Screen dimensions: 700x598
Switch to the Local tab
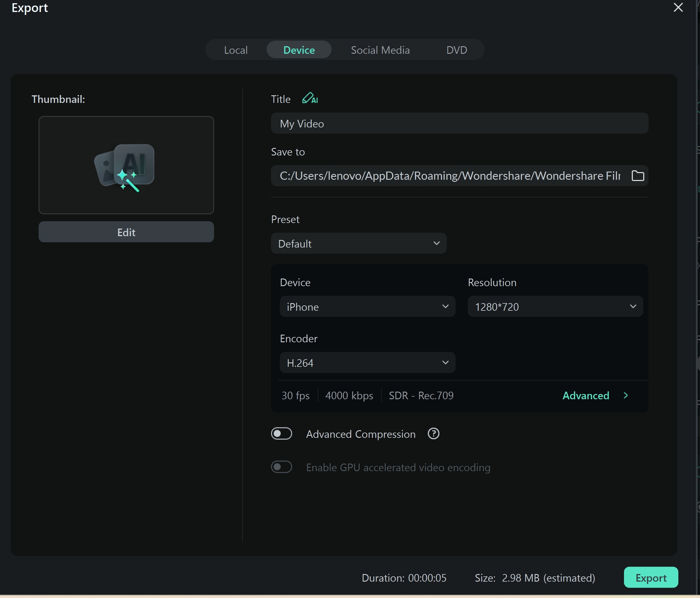click(236, 50)
